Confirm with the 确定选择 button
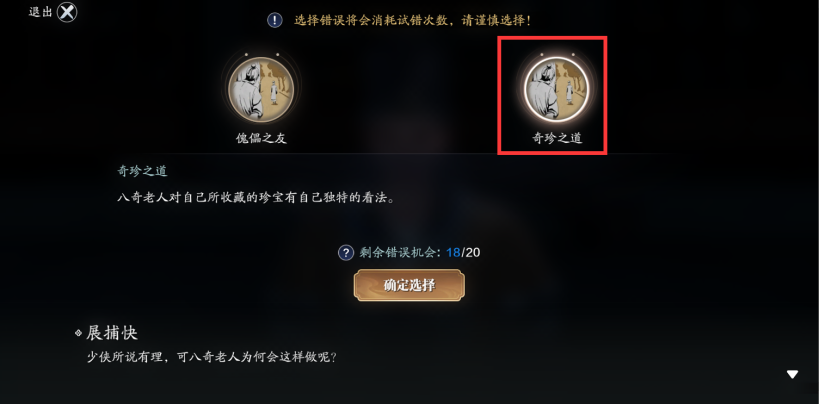The height and width of the screenshot is (405, 820). click(x=409, y=285)
